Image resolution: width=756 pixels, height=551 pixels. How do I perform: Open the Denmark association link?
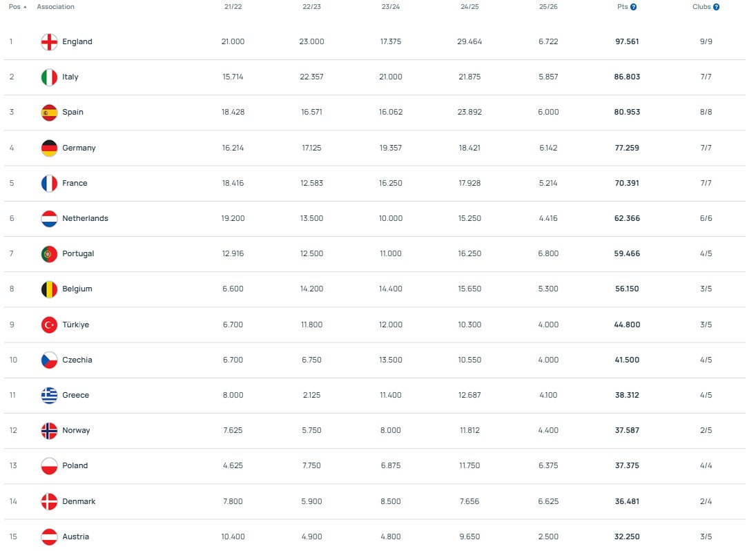pyautogui.click(x=79, y=501)
